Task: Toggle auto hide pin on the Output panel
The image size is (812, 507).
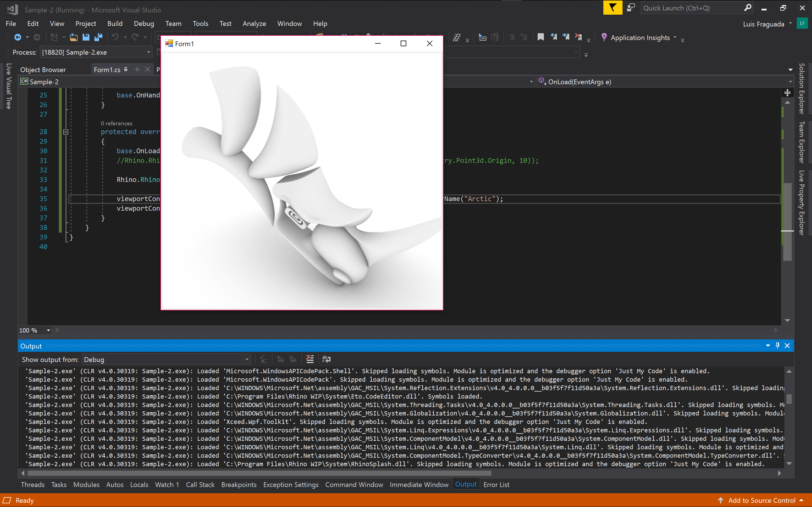Action: click(x=777, y=346)
